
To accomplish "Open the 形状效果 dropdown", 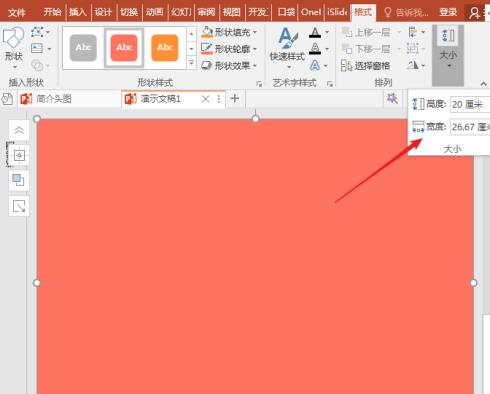I will (229, 65).
